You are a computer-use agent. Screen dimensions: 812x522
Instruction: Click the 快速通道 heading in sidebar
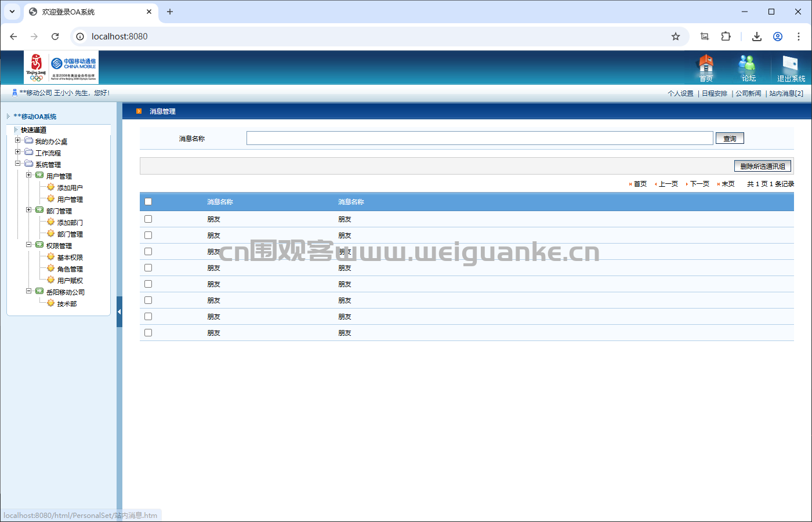click(x=34, y=130)
